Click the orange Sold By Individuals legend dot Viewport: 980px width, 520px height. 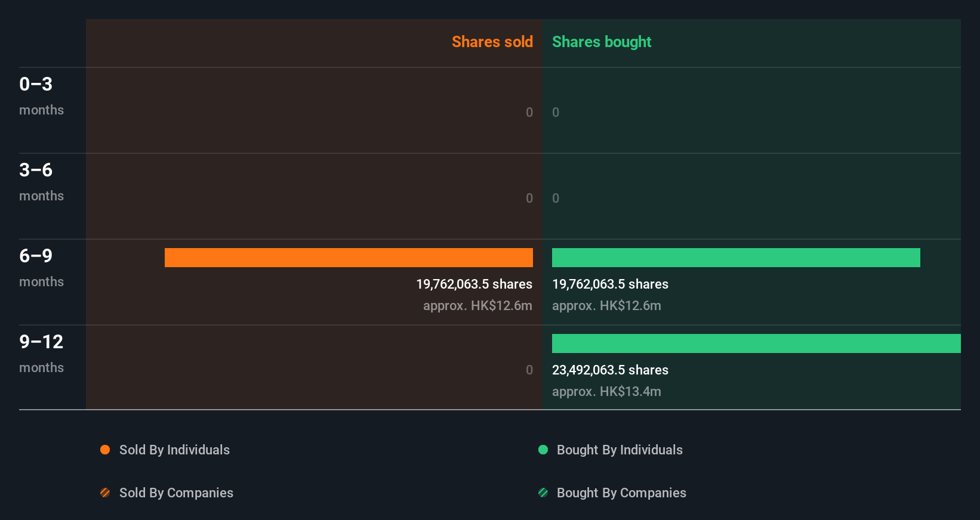coord(105,450)
